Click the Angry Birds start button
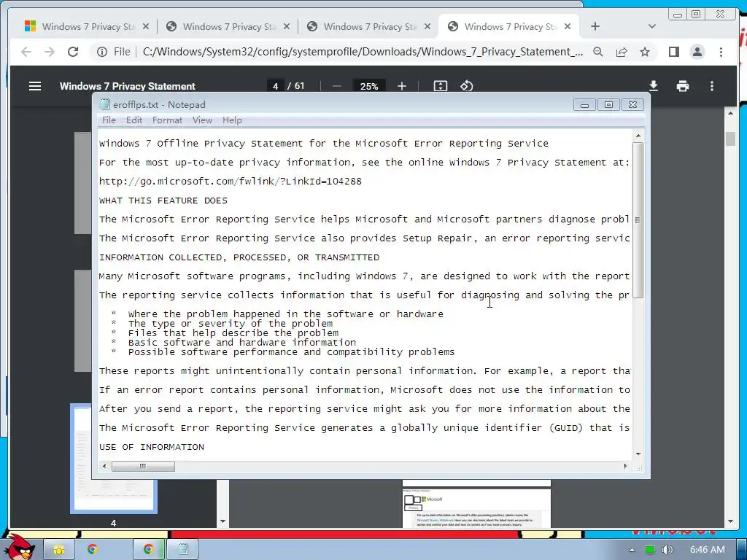 click(x=19, y=545)
